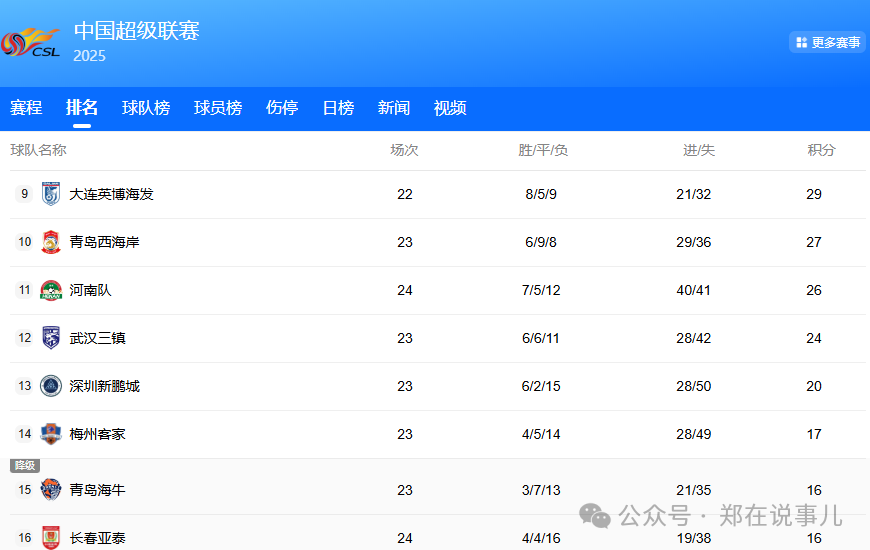Screen dimensions: 870x550
Task: Click goals 28/49 in 梅州客家 row
Action: pos(694,434)
